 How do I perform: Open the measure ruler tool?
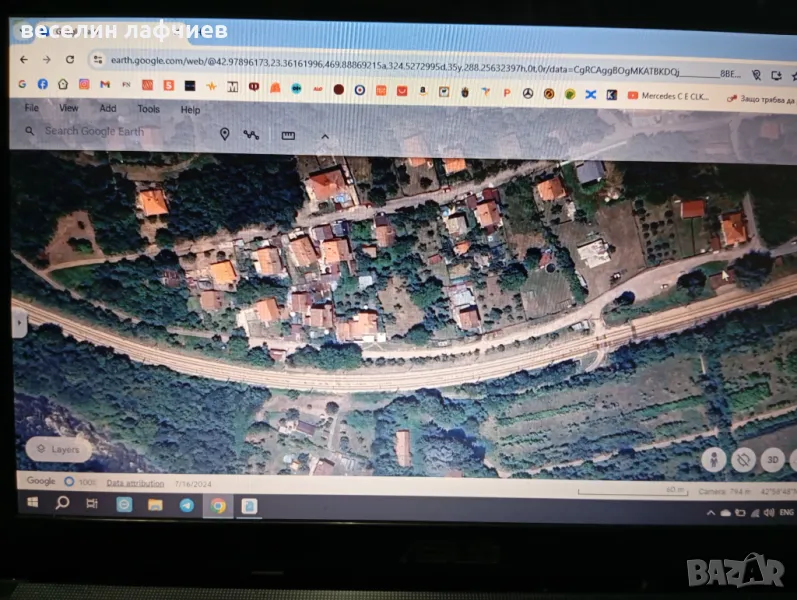point(288,135)
